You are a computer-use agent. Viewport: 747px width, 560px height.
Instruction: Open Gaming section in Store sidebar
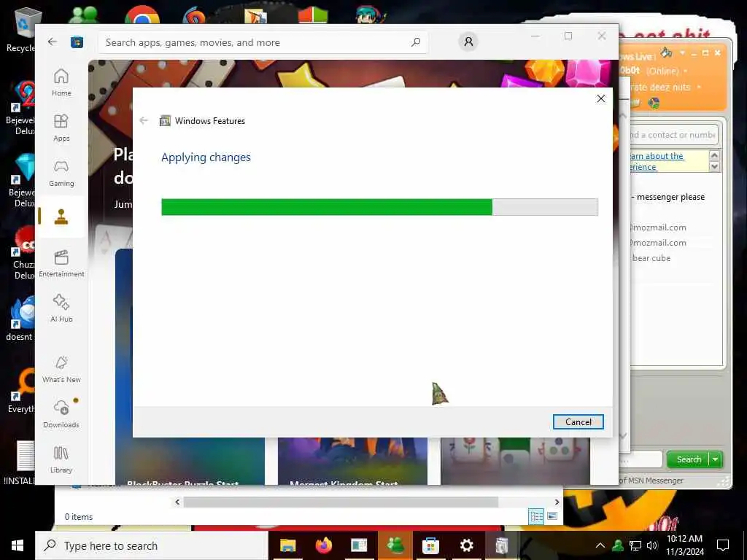tap(61, 174)
